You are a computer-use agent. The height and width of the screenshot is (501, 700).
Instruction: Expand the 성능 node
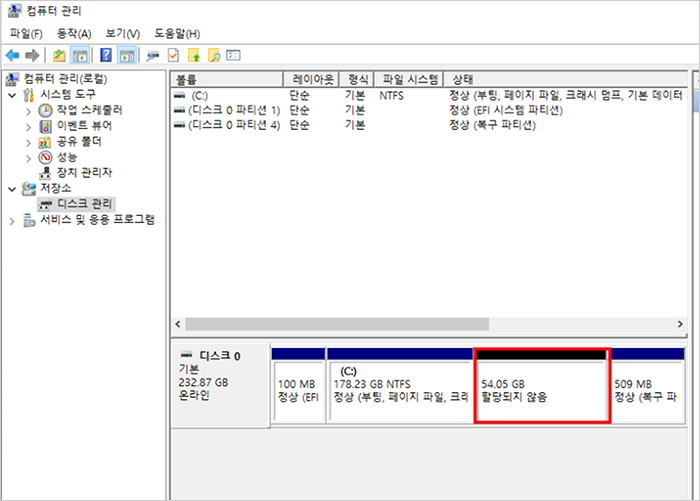click(x=29, y=158)
